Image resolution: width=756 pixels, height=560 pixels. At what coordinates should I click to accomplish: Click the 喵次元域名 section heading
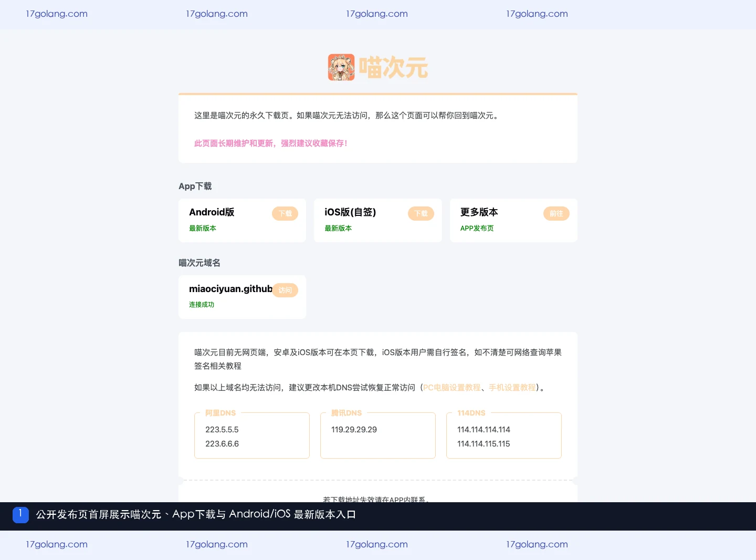199,263
